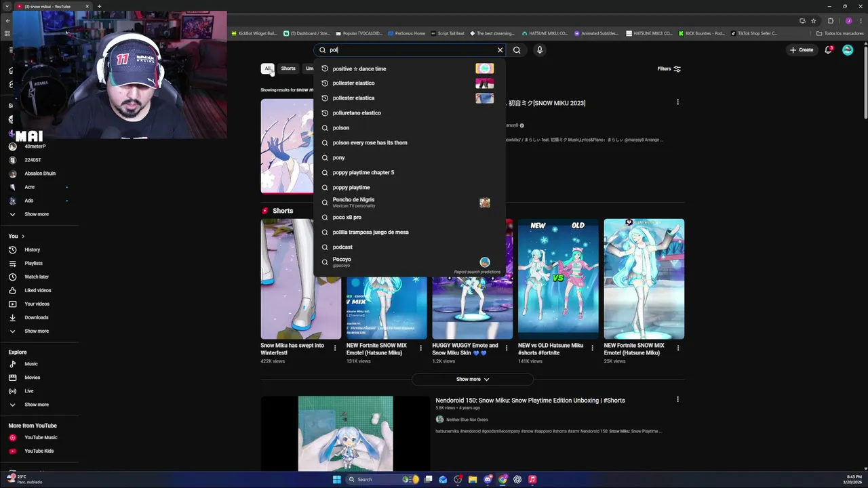Open 'Nendoroid 150: Snow Miku' video title
Viewport: 868px width, 488px height.
[530, 401]
